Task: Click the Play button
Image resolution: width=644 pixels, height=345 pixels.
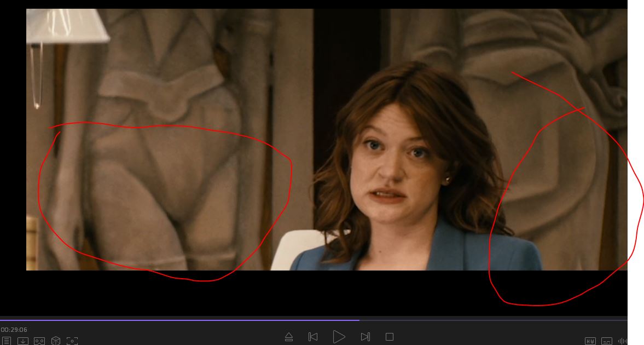Action: pos(339,337)
